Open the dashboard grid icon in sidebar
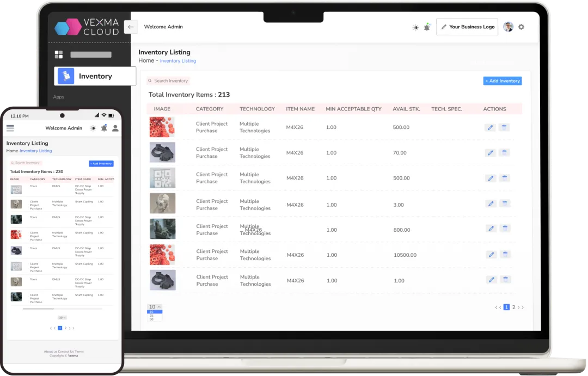 pyautogui.click(x=58, y=54)
